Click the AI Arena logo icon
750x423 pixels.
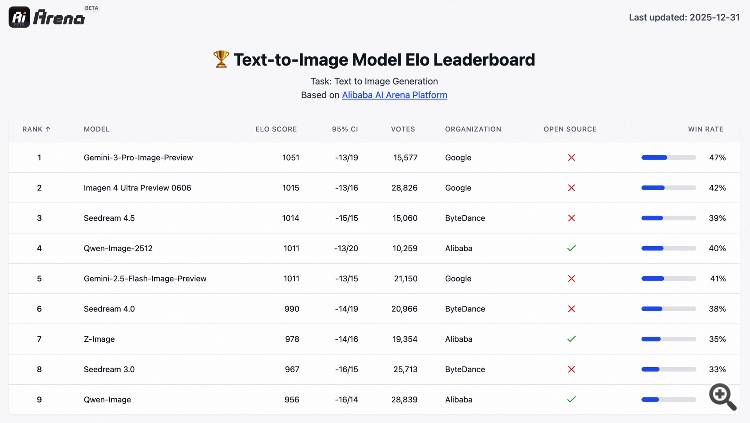tap(20, 17)
